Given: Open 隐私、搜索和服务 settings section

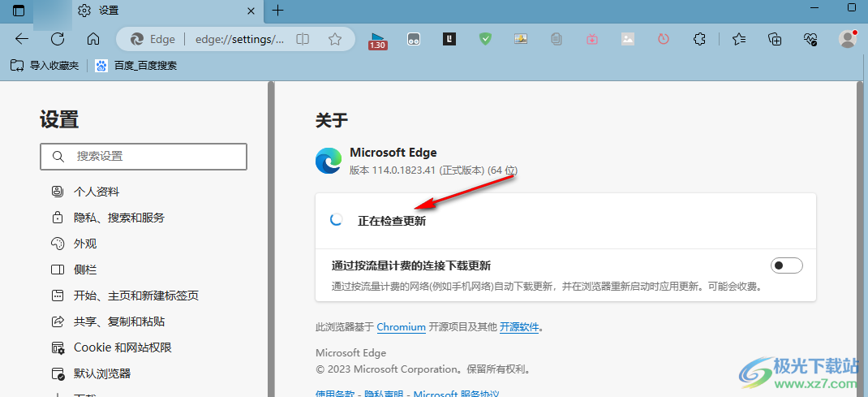Looking at the screenshot, I should pos(108,218).
